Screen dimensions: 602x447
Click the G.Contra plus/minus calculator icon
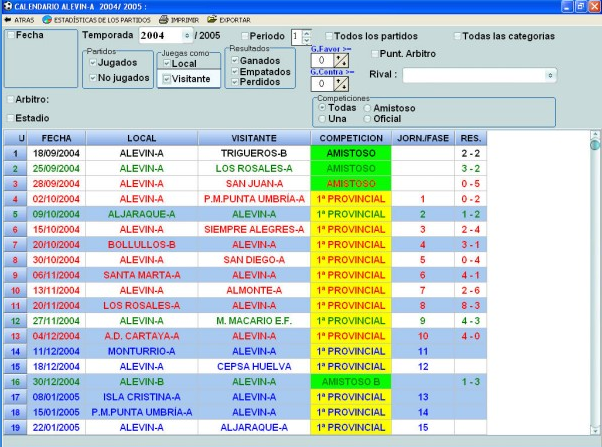pos(341,84)
